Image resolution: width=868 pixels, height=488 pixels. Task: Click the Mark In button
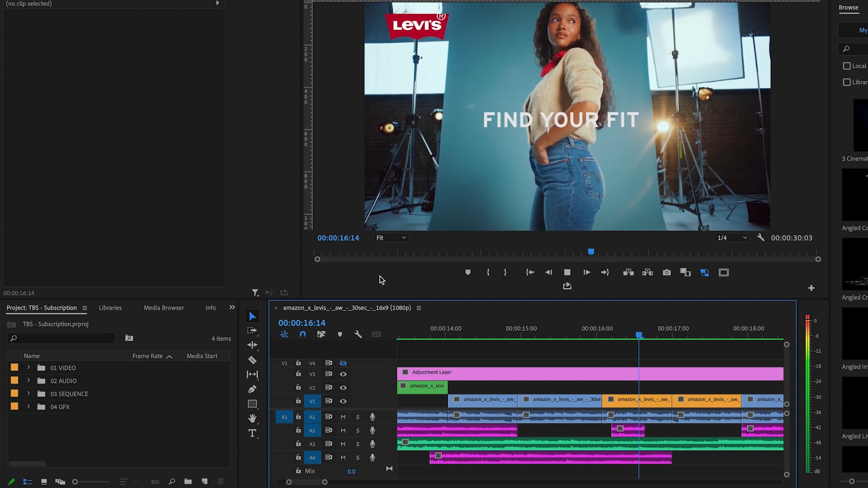(x=488, y=272)
